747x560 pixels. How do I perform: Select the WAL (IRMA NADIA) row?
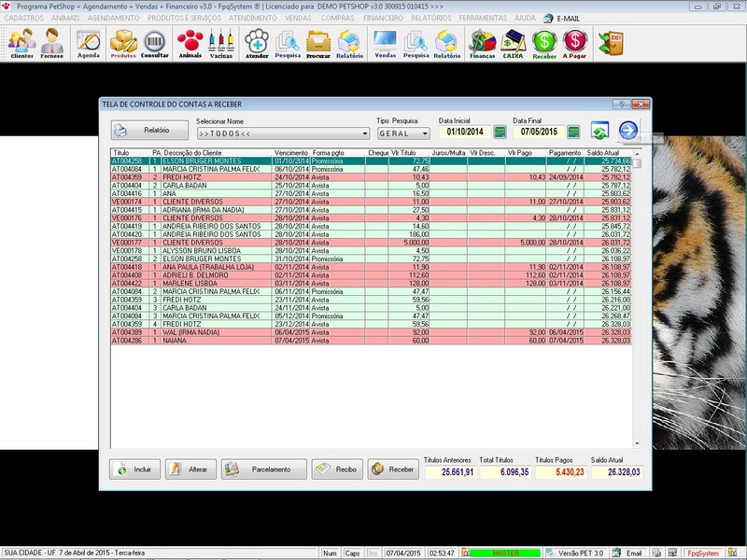(x=371, y=332)
